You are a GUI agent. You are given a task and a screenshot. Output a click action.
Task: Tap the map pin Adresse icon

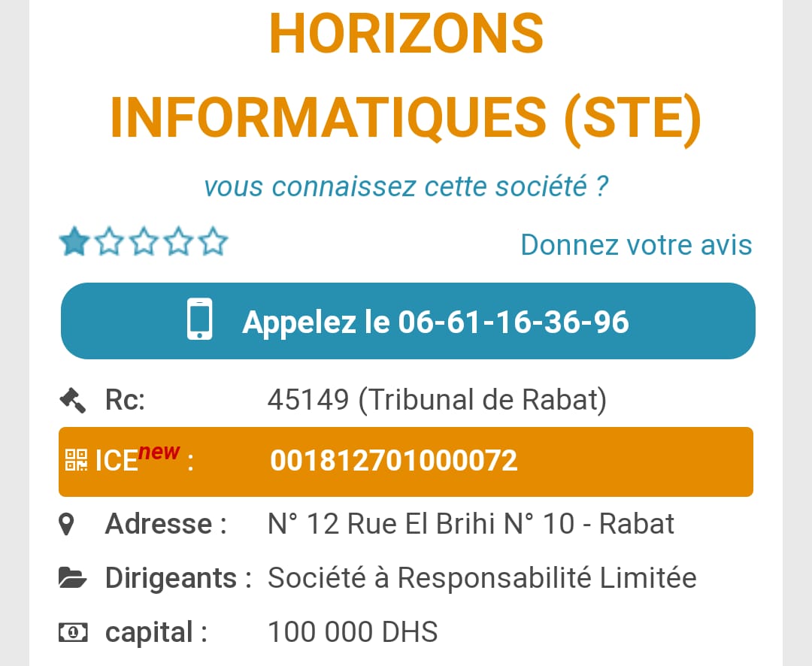(x=68, y=524)
